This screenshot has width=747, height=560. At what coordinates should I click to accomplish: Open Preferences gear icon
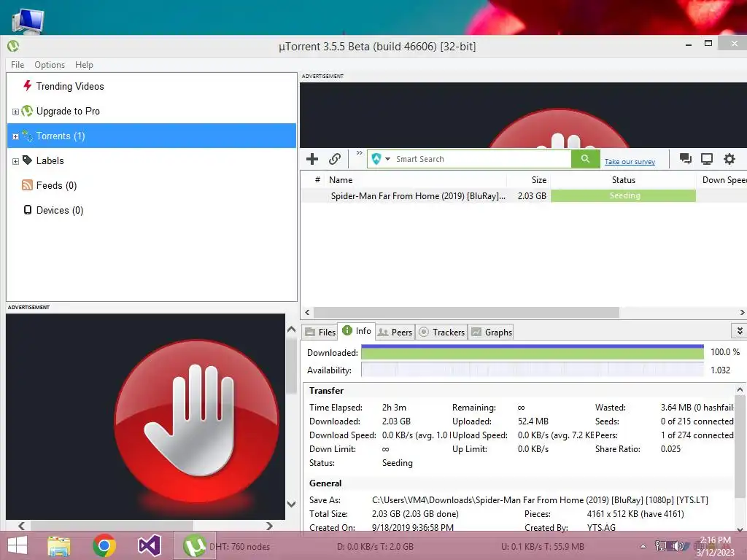(x=729, y=158)
